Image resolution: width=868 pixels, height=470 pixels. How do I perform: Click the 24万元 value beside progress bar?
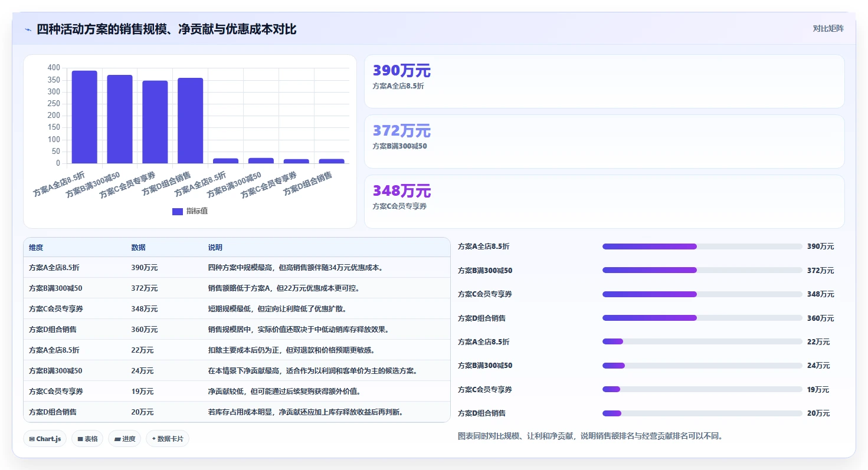click(x=818, y=366)
